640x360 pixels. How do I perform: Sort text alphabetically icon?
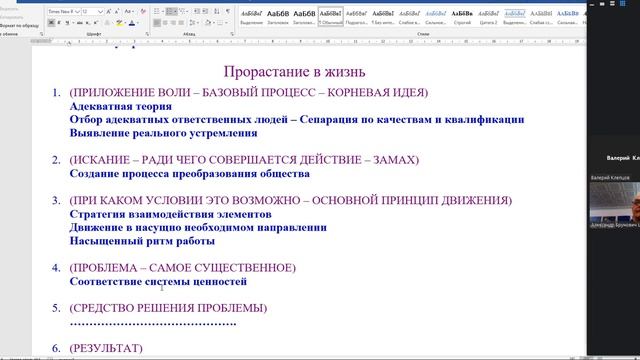pyautogui.click(x=217, y=11)
